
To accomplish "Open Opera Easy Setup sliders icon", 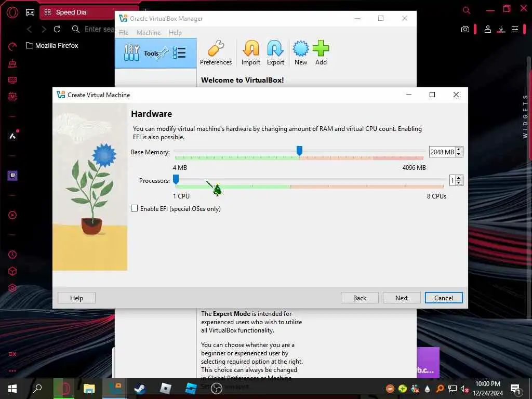I will tap(515, 29).
